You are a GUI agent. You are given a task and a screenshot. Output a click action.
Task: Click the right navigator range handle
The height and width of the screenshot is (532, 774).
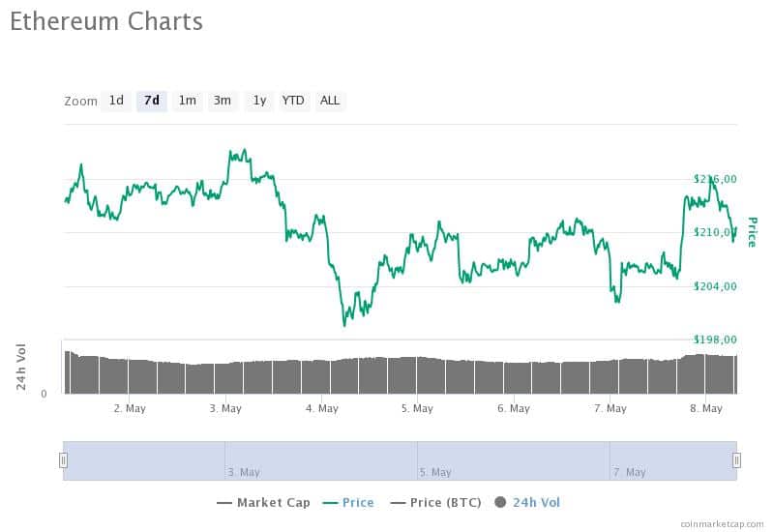tap(736, 460)
